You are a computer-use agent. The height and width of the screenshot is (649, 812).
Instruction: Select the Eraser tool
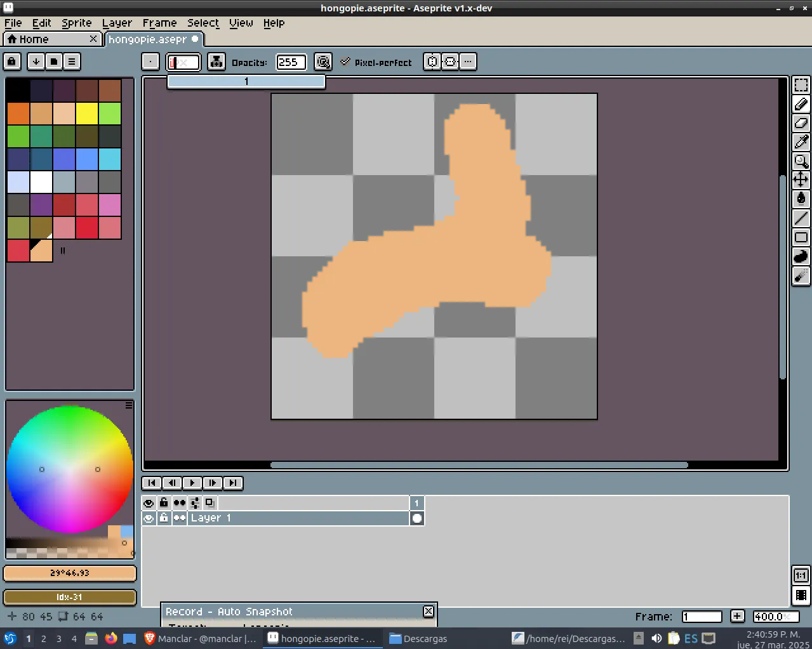(x=801, y=123)
